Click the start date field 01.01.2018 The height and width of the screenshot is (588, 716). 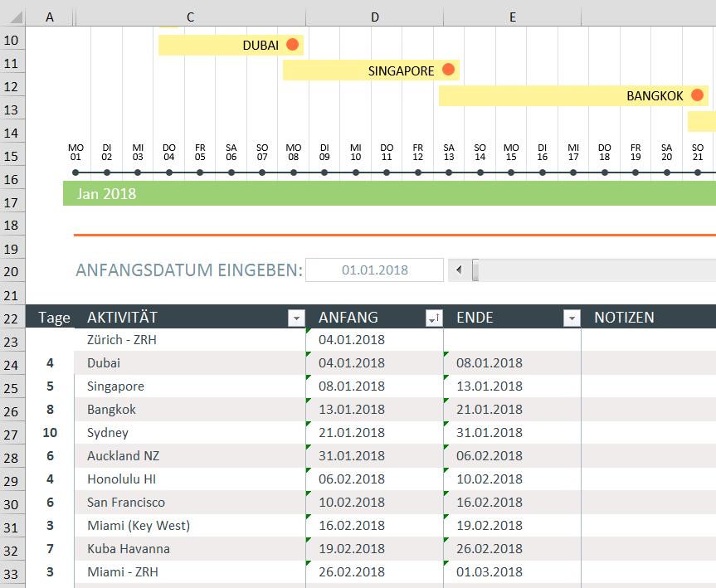374,270
